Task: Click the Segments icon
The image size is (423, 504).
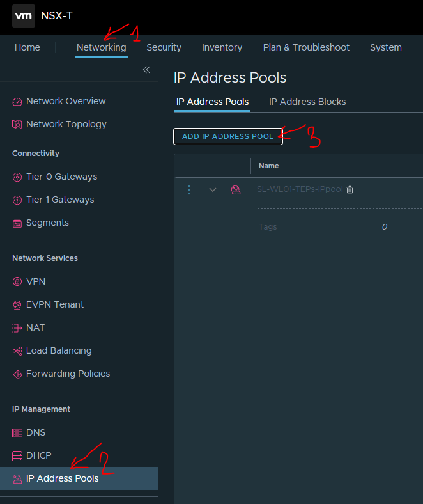Action: [x=17, y=223]
